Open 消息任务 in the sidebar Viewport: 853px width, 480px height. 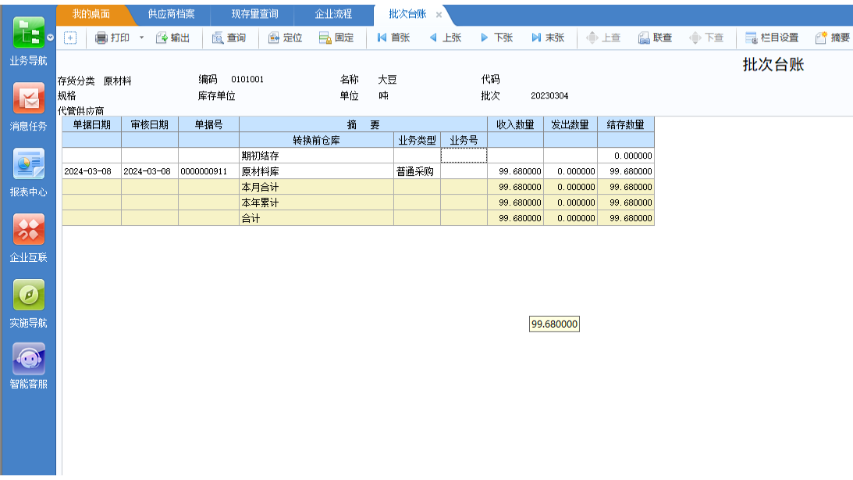(28, 99)
